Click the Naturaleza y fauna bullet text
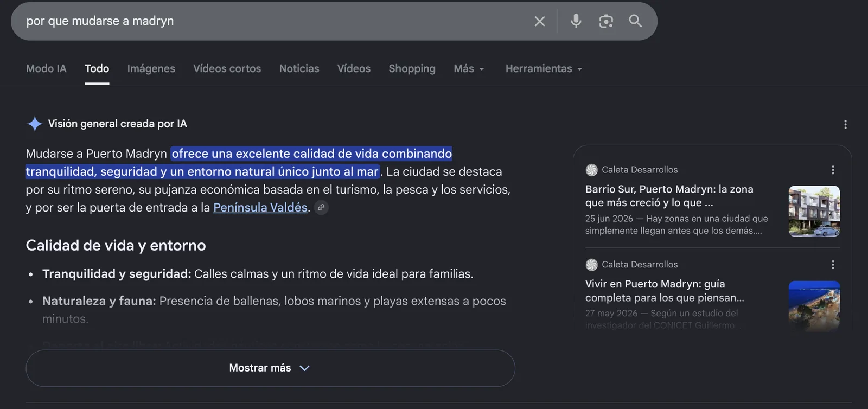The image size is (868, 409). [274, 310]
